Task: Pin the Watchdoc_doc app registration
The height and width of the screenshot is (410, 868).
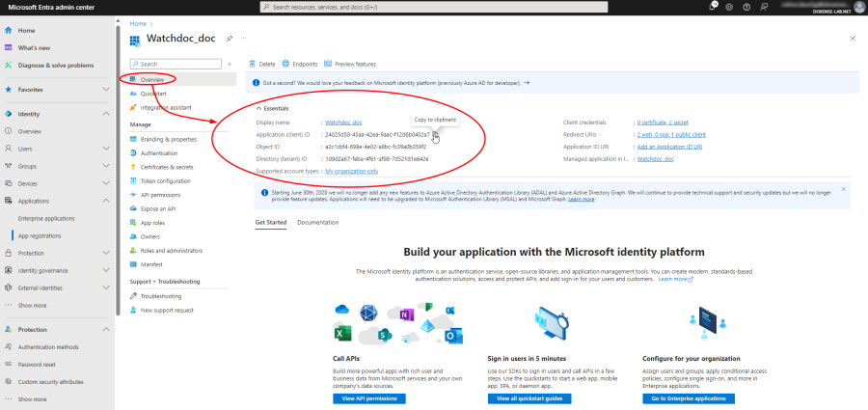Action: coord(229,39)
